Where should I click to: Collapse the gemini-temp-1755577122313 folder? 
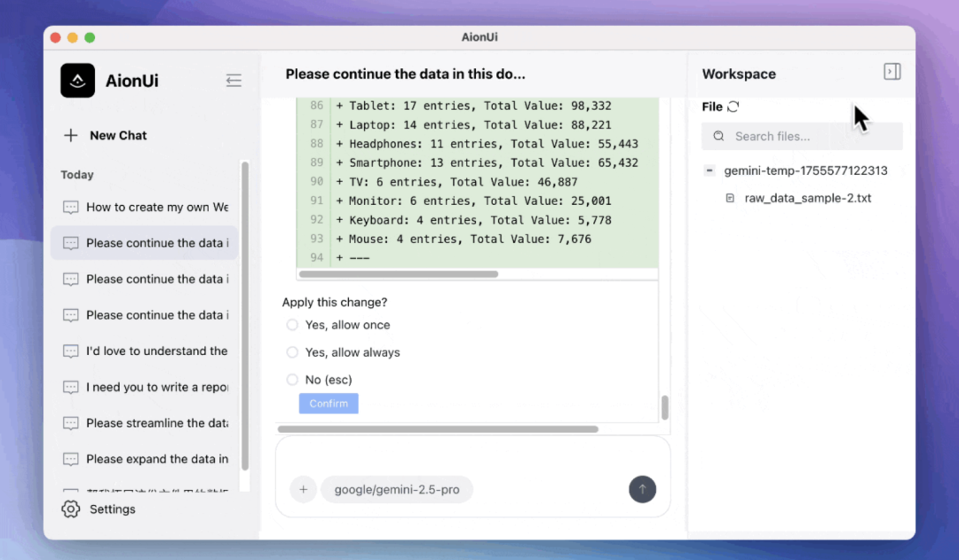[709, 170]
